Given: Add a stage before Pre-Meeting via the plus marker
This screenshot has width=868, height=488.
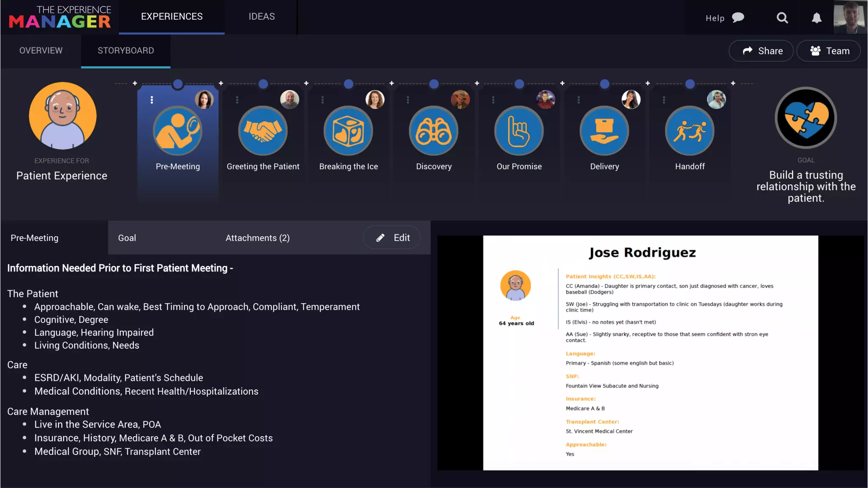Looking at the screenshot, I should [135, 83].
